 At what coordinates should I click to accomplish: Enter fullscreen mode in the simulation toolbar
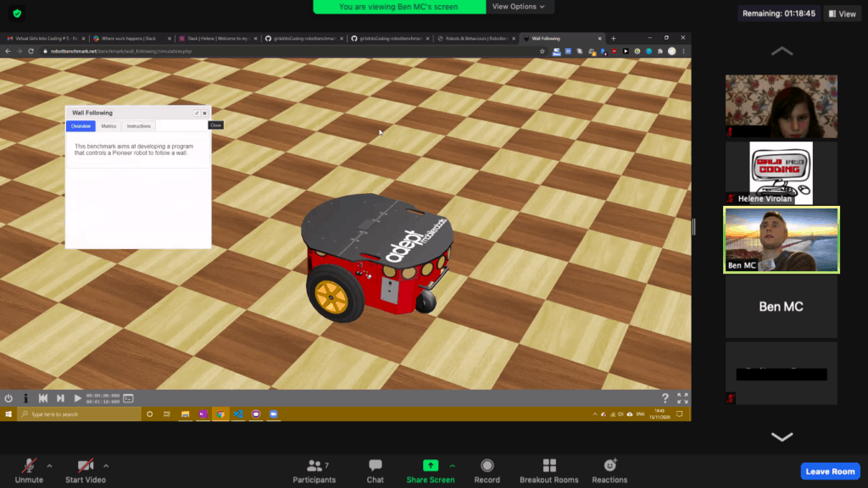(x=682, y=398)
